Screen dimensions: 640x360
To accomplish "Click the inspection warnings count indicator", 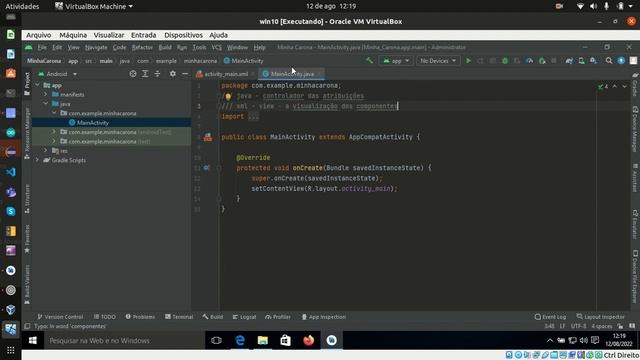I will click(603, 87).
